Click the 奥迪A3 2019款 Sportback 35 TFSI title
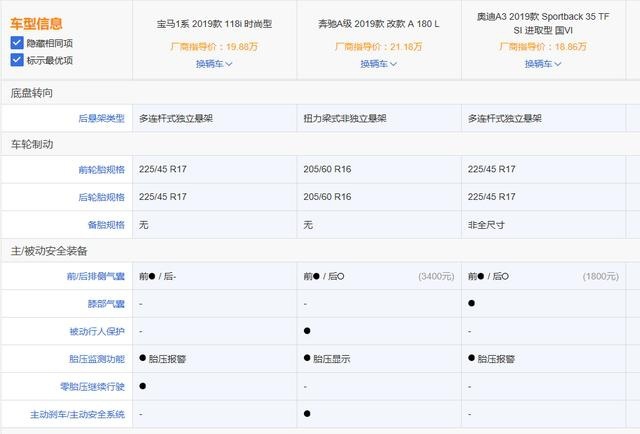Viewport: 640px width, 434px height. click(543, 23)
